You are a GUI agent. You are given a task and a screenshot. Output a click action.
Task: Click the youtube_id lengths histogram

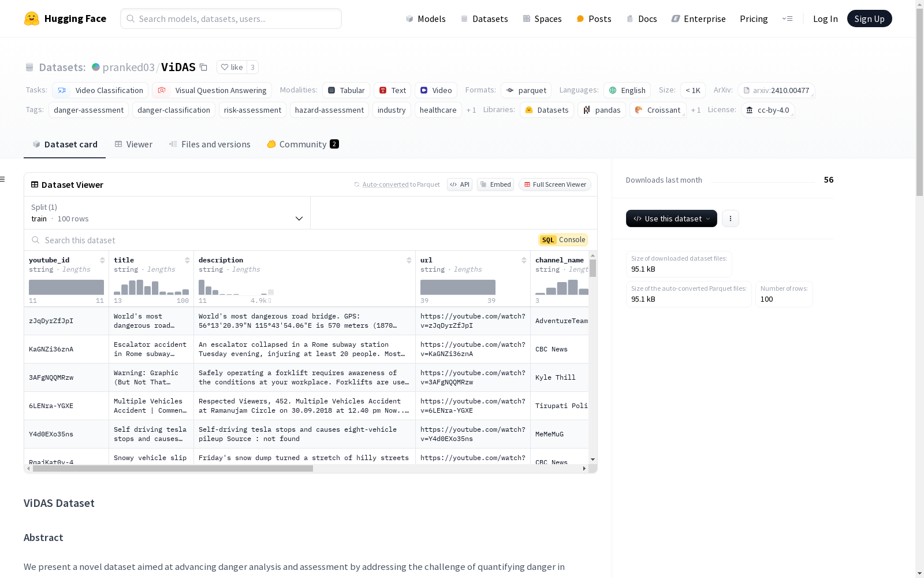[x=66, y=287]
